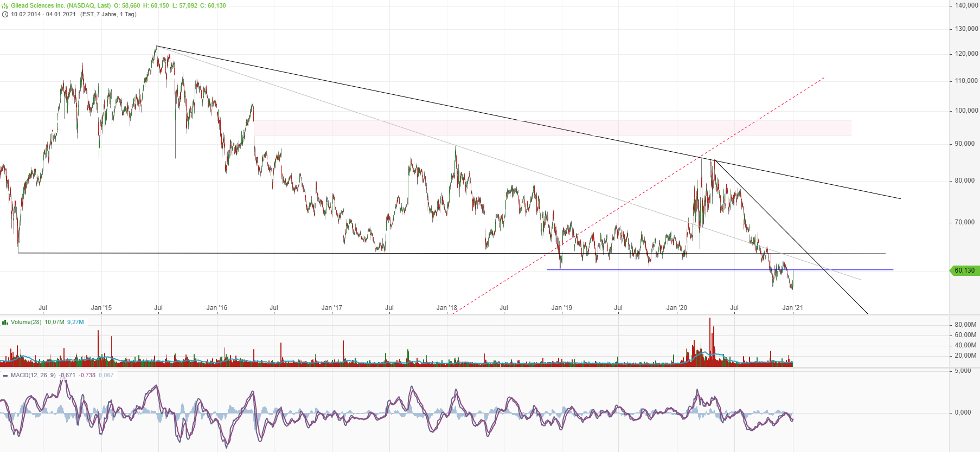This screenshot has height=452, width=980.
Task: Open the Gilead Sciences Inc. instrument label
Action: click(61, 6)
